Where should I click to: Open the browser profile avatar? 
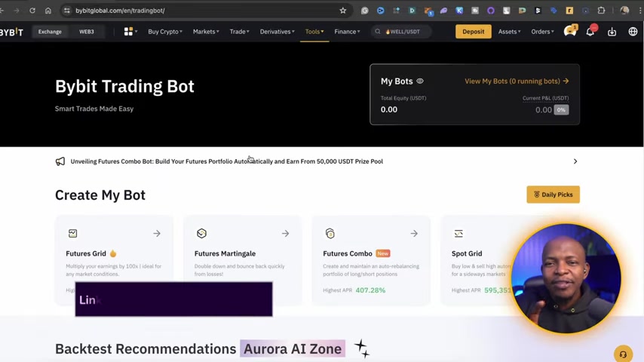pyautogui.click(x=624, y=11)
